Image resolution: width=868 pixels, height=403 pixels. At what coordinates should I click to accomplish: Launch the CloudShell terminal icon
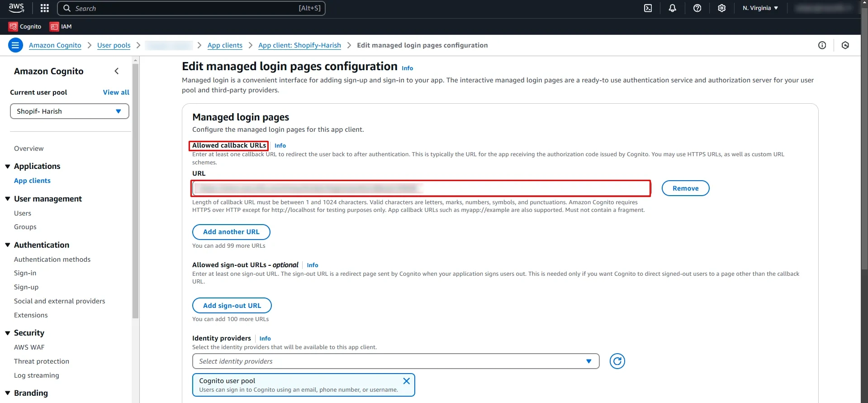(648, 8)
